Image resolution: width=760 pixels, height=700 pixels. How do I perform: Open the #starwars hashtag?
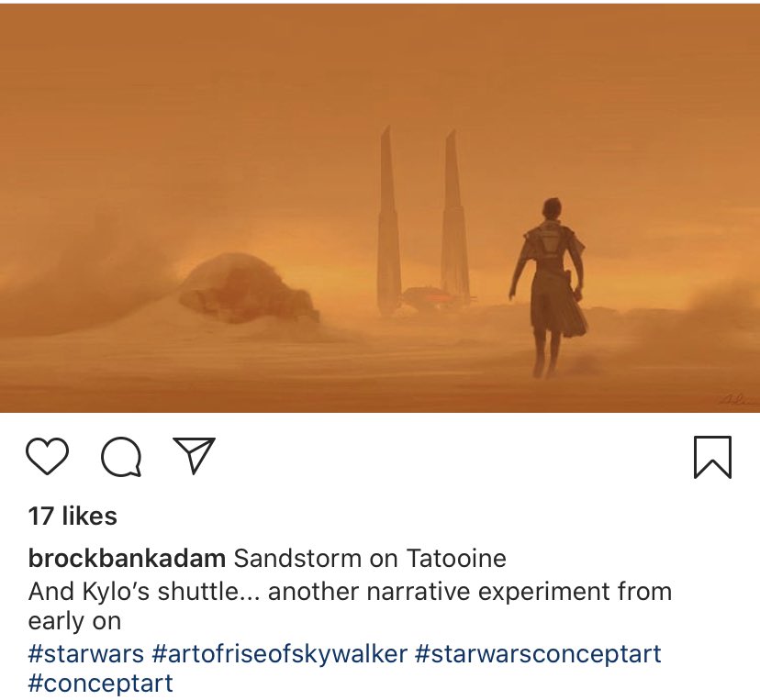[85, 653]
